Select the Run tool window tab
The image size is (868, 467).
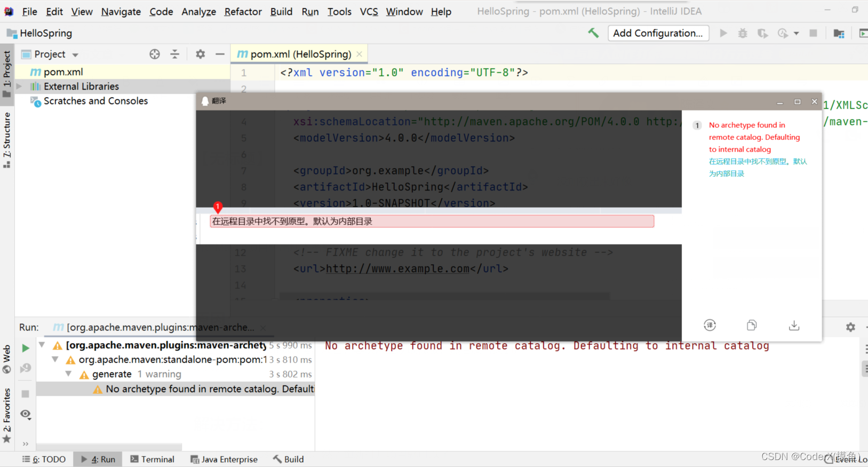[98, 459]
